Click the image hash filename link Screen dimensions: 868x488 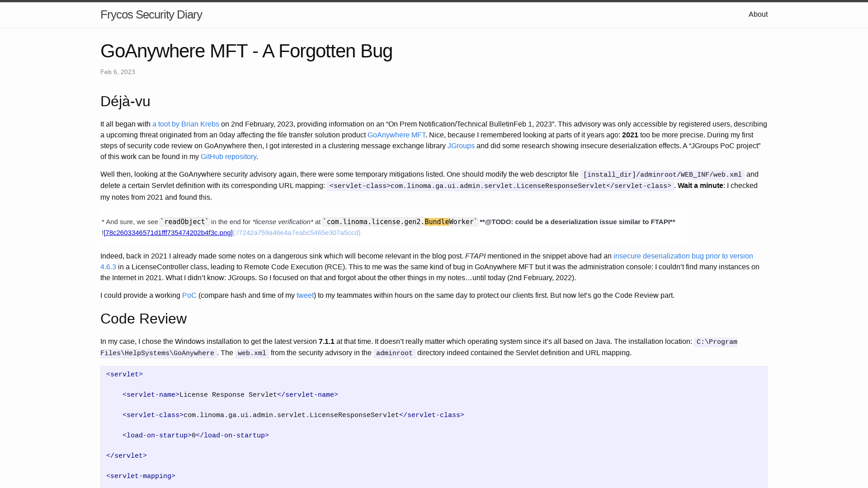(x=168, y=232)
